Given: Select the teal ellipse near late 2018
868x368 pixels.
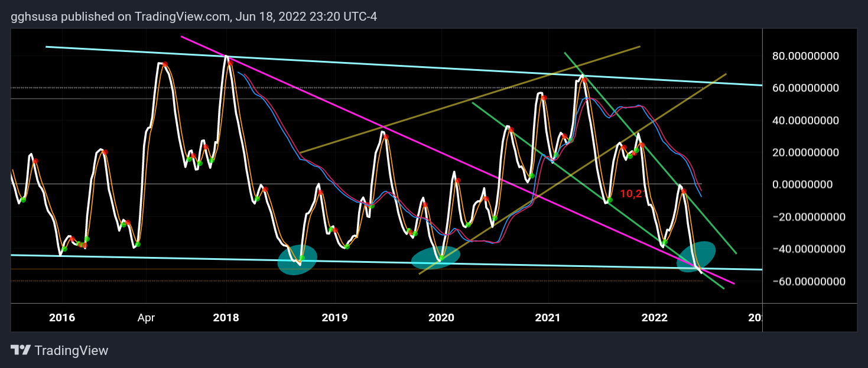Looking at the screenshot, I should 298,260.
